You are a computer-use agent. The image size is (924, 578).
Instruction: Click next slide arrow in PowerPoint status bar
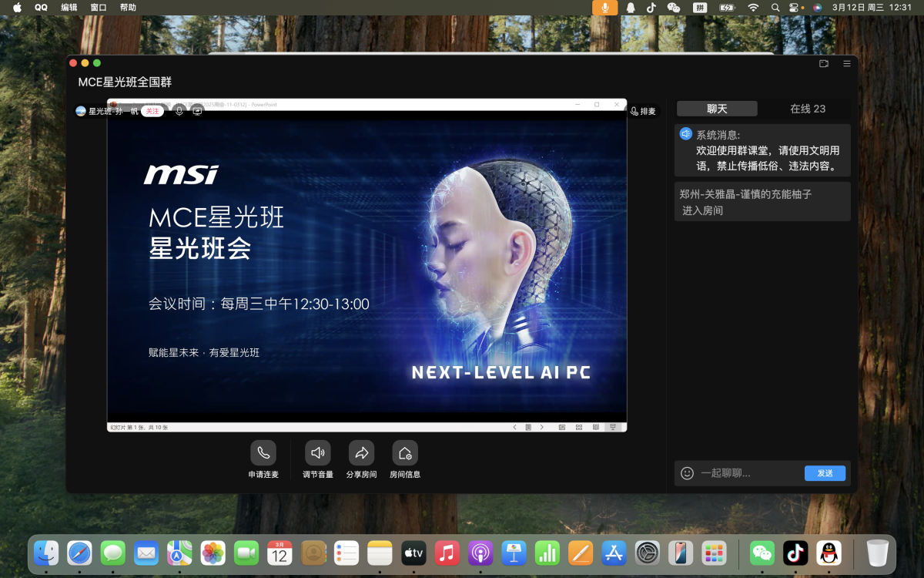pos(542,427)
